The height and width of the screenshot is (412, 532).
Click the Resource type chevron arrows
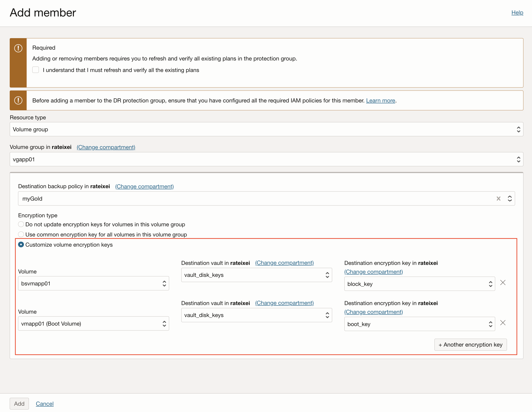coord(518,130)
